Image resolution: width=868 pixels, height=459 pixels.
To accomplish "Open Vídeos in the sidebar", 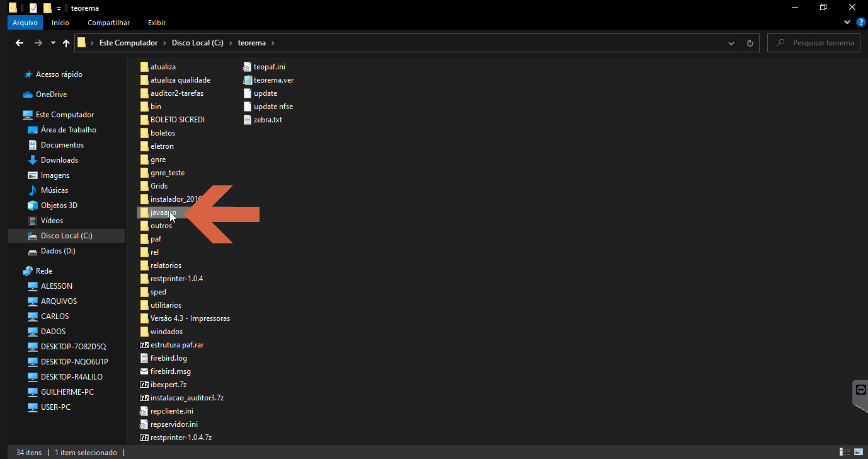I will tap(52, 221).
